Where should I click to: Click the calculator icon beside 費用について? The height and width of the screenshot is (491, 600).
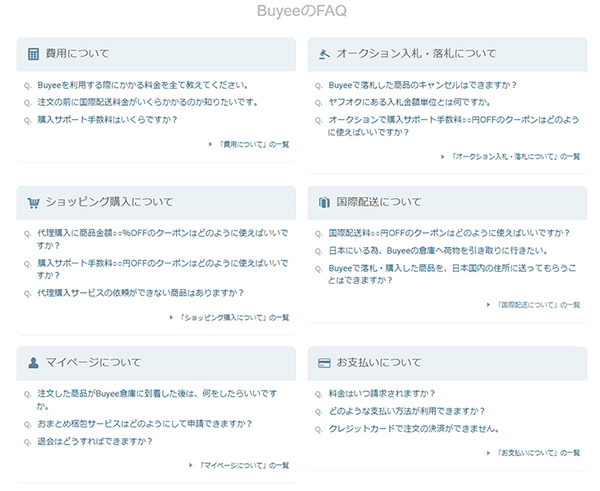tap(33, 54)
